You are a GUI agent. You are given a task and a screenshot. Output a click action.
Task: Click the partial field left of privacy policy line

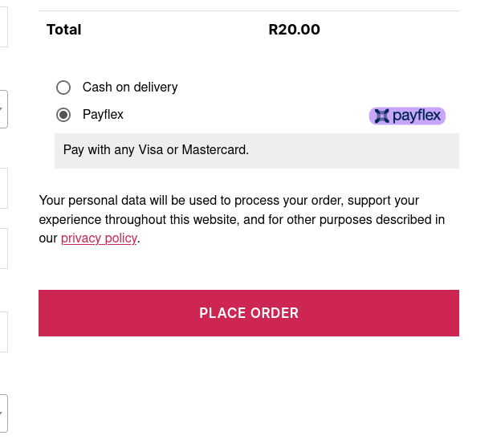tap(3, 248)
